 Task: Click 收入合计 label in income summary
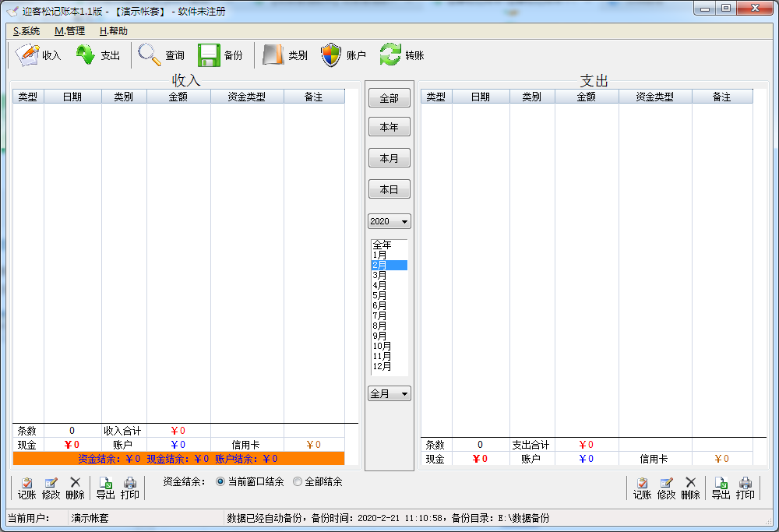click(123, 431)
